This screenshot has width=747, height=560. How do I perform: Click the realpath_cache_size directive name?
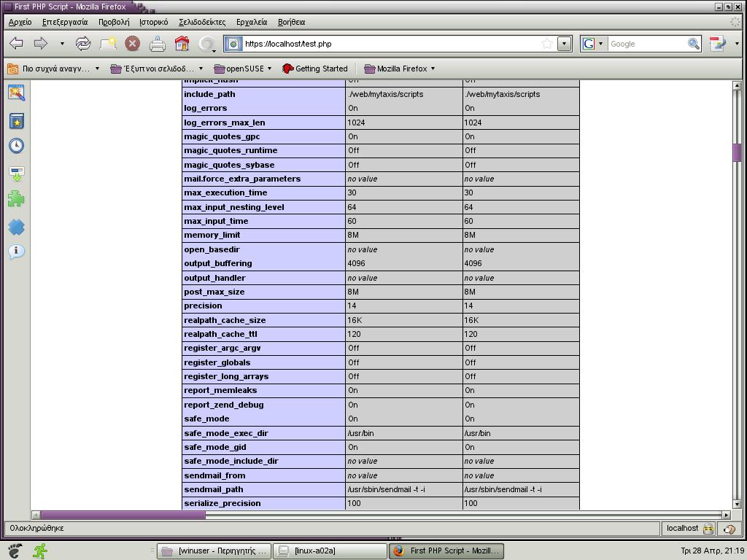[x=225, y=321]
